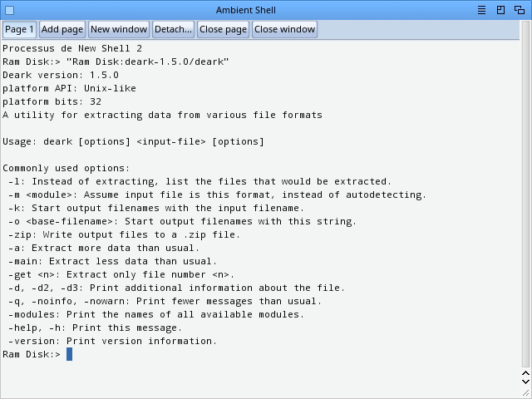Click the cursor at the last Ram Disk prompt
This screenshot has height=399, width=532.
pyautogui.click(x=70, y=354)
